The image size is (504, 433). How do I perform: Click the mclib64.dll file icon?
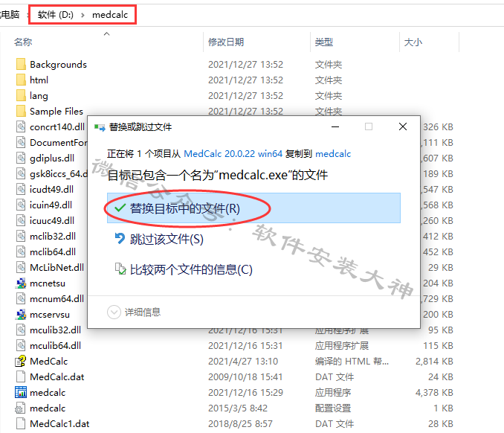pos(21,252)
